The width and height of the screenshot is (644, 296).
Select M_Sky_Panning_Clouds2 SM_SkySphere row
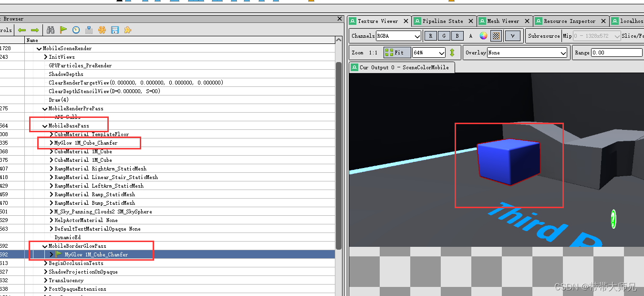[x=103, y=211]
